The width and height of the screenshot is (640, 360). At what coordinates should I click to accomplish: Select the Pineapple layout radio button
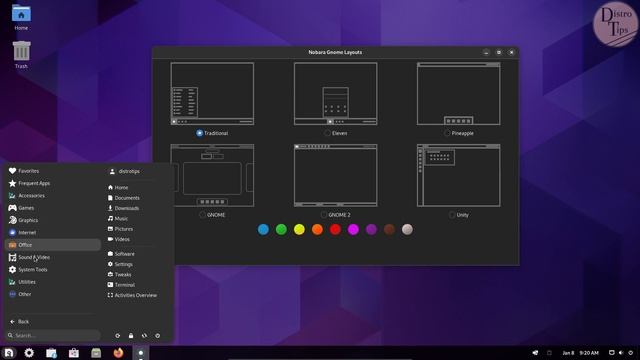[x=447, y=133]
